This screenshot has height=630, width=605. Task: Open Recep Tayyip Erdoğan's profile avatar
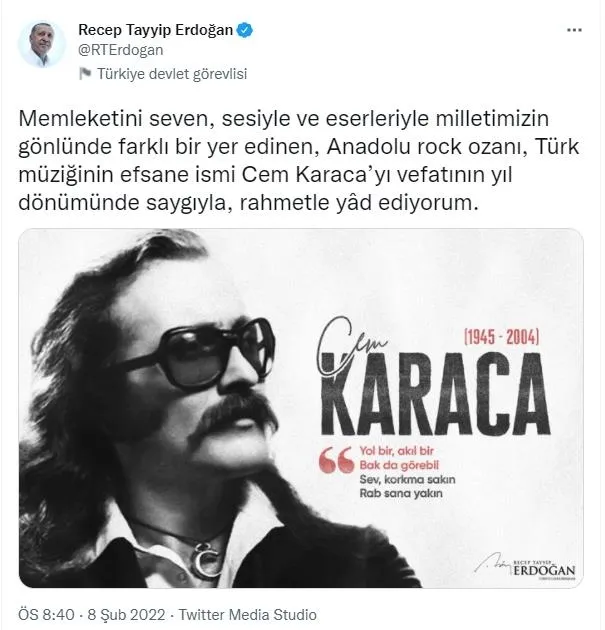[x=41, y=45]
